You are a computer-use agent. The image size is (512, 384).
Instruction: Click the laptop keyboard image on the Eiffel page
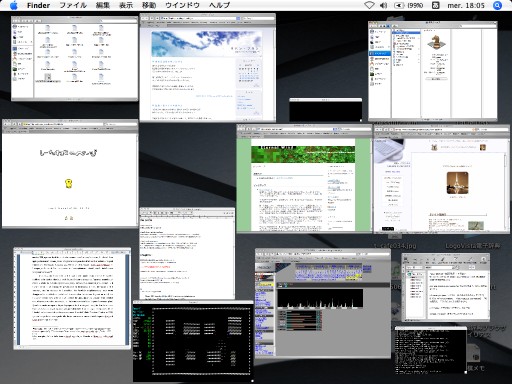click(389, 150)
